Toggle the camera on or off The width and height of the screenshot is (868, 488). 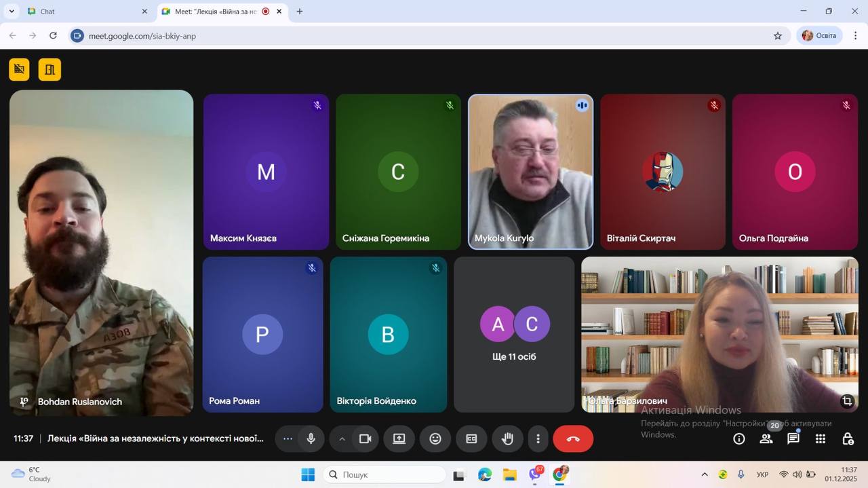(365, 439)
